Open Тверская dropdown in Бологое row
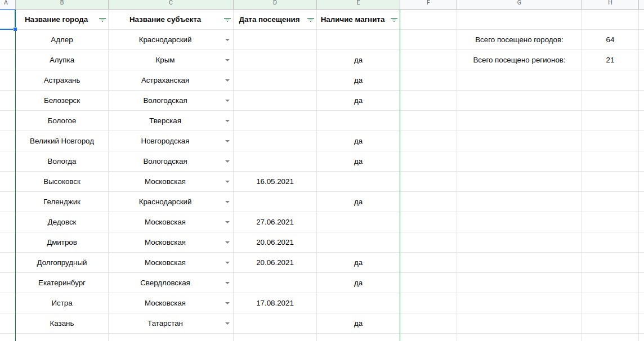 227,120
